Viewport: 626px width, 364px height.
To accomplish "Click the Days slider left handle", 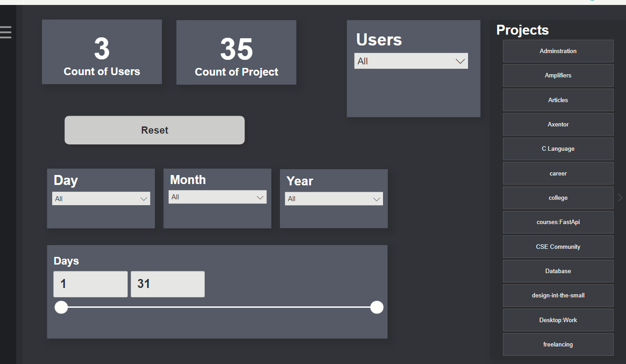I will point(61,307).
